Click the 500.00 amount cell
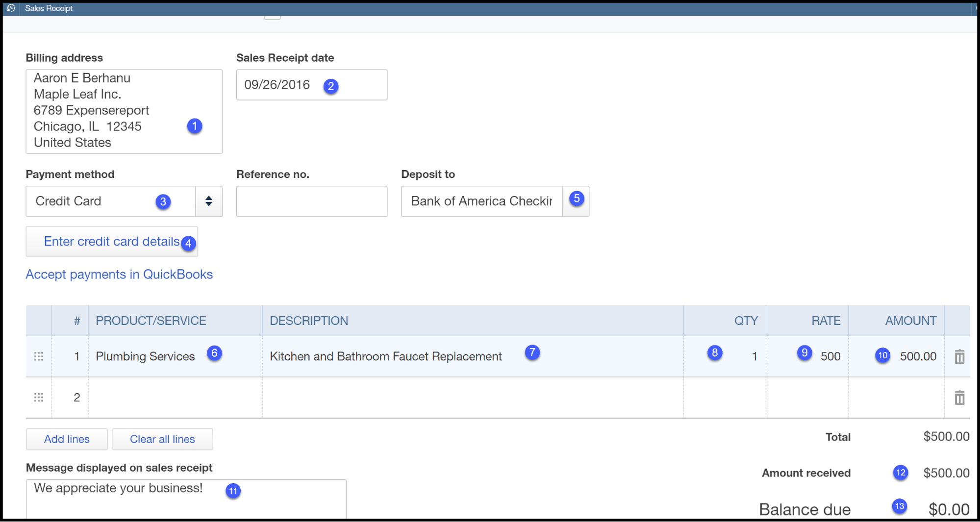980x522 pixels. coord(897,356)
